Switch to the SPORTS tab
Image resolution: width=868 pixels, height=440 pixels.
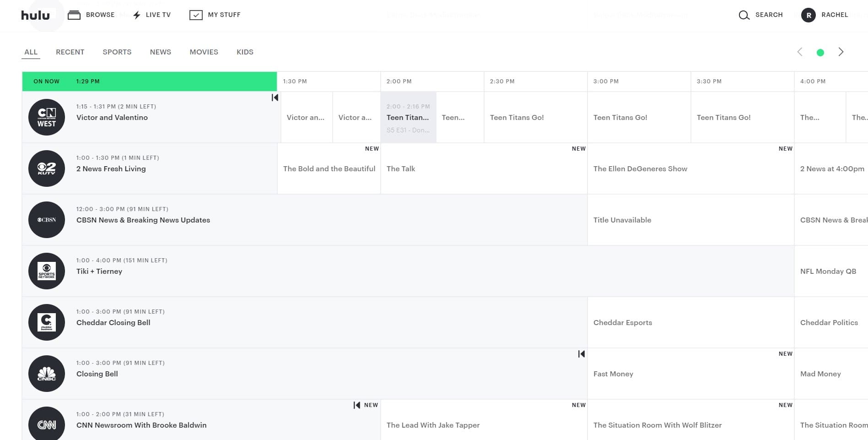coord(117,52)
